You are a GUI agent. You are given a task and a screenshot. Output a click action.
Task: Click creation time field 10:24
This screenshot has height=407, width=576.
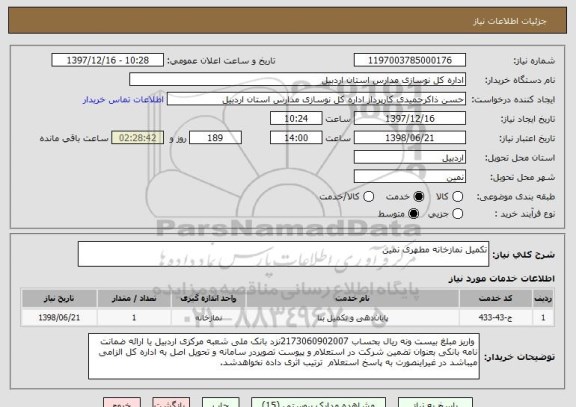pyautogui.click(x=296, y=118)
